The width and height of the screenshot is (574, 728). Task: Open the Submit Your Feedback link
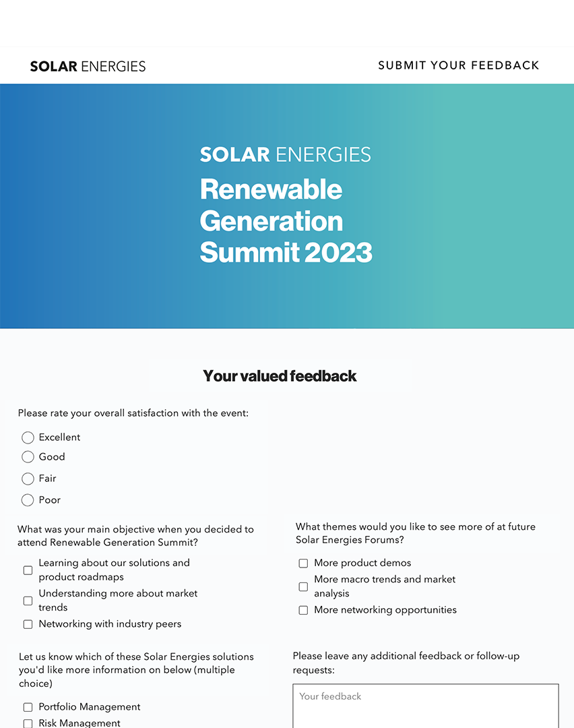tap(458, 65)
